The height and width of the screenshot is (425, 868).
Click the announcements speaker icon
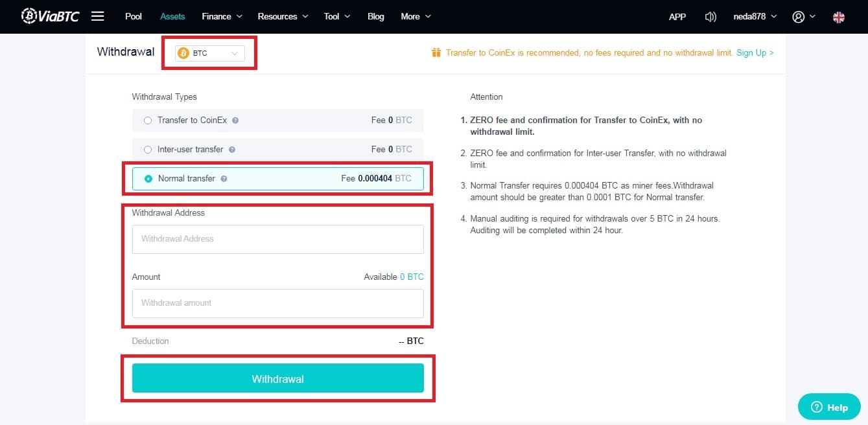710,17
